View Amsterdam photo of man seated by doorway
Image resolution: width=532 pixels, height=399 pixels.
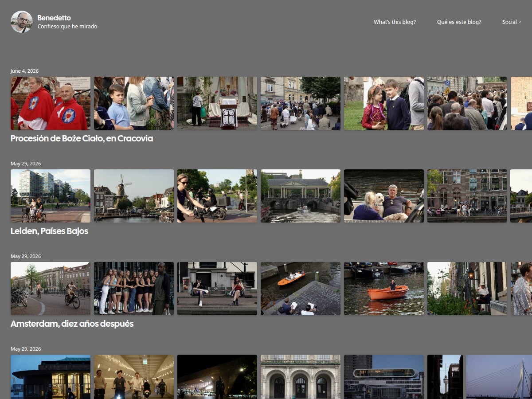coord(467,289)
